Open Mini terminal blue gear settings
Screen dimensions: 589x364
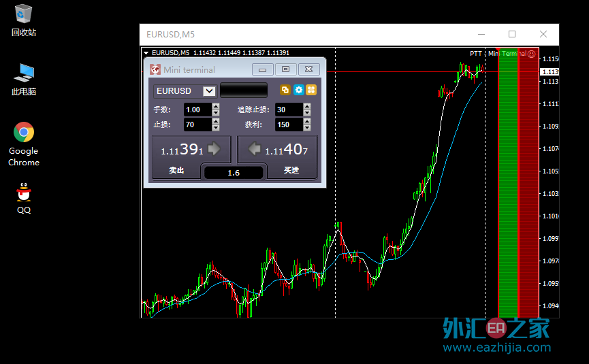(x=299, y=90)
